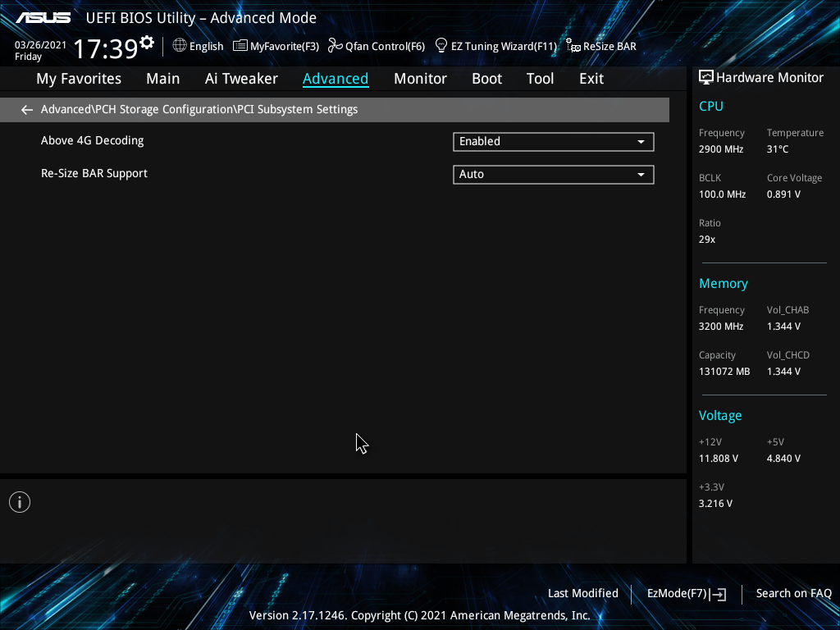Switch to Main tab
The width and height of the screenshot is (840, 630).
[x=163, y=79]
